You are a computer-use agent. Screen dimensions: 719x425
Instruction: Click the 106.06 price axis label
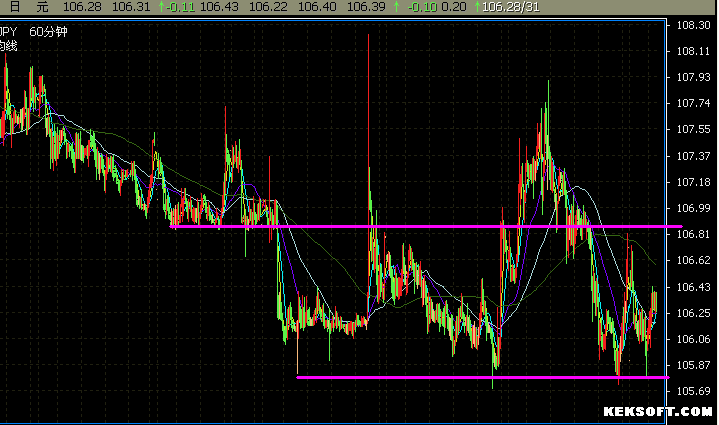coord(693,339)
